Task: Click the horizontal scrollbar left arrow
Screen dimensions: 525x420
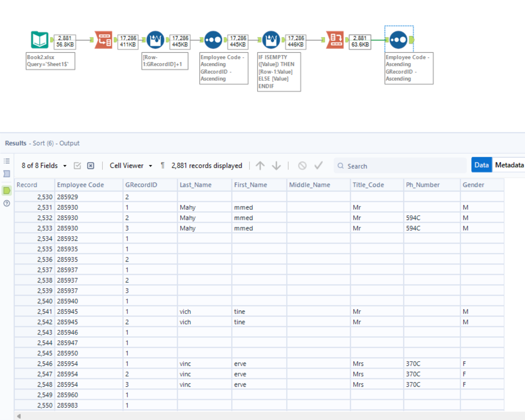Action: tap(19, 416)
